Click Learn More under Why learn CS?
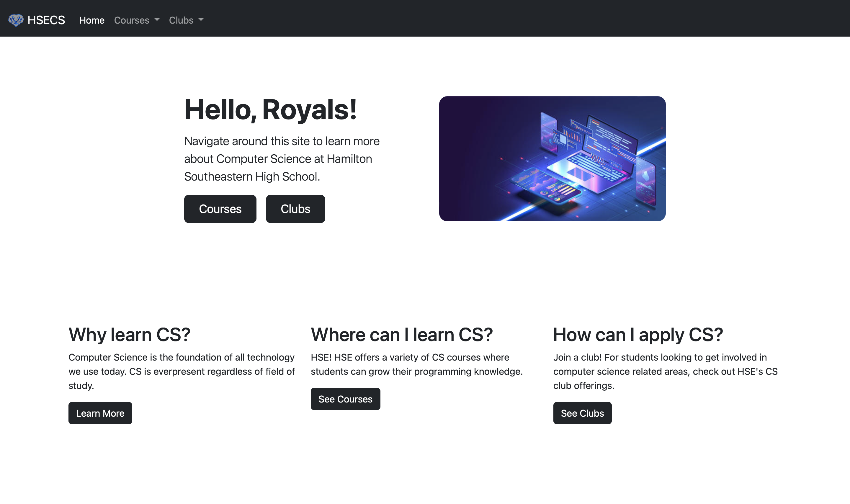The height and width of the screenshot is (504, 850). point(100,413)
